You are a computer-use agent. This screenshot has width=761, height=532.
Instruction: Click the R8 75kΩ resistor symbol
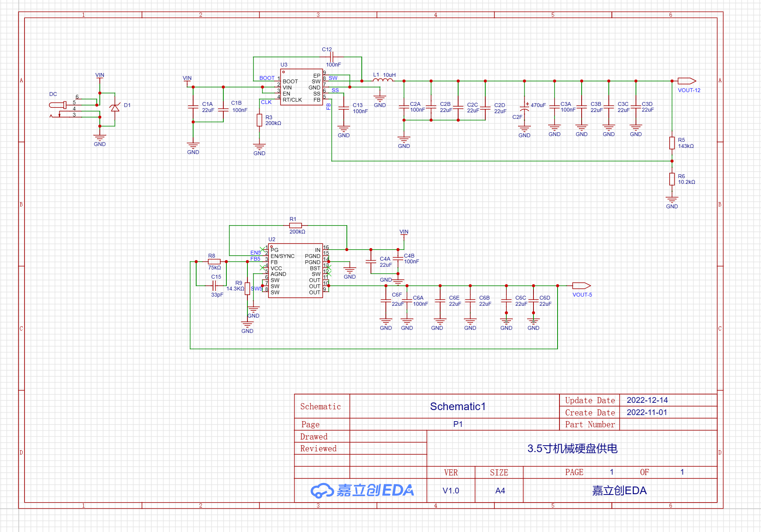pos(214,261)
